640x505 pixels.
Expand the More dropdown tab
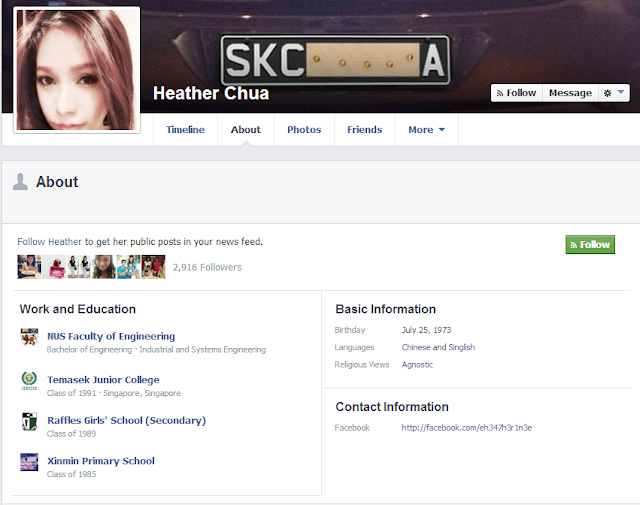[x=427, y=130]
